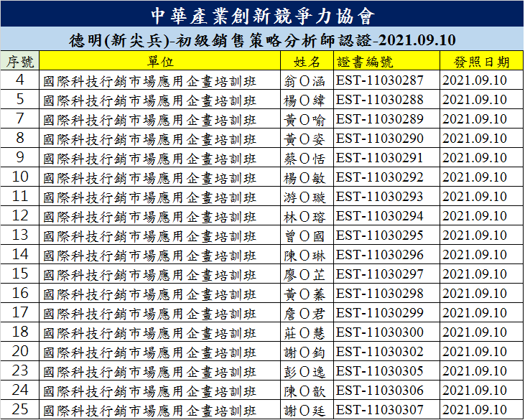Select certificate number EST-11030296
The width and height of the screenshot is (525, 420).
tap(380, 255)
